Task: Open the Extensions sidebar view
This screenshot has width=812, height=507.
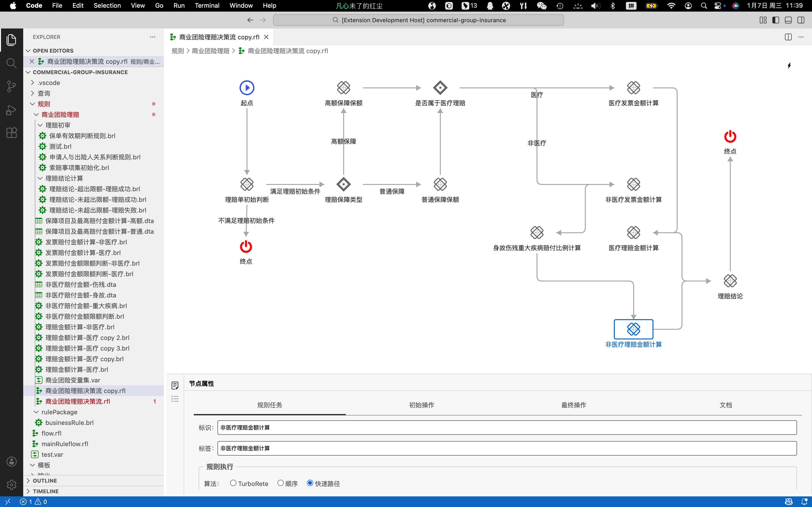Action: 11,133
